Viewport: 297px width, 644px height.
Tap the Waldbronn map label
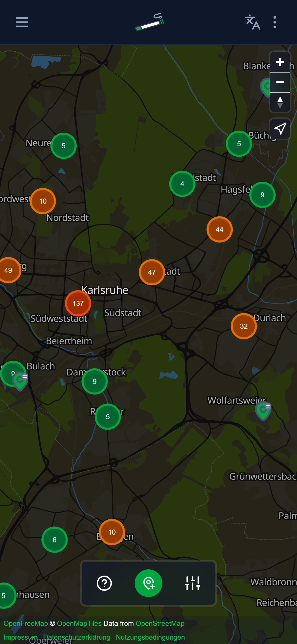point(274,582)
